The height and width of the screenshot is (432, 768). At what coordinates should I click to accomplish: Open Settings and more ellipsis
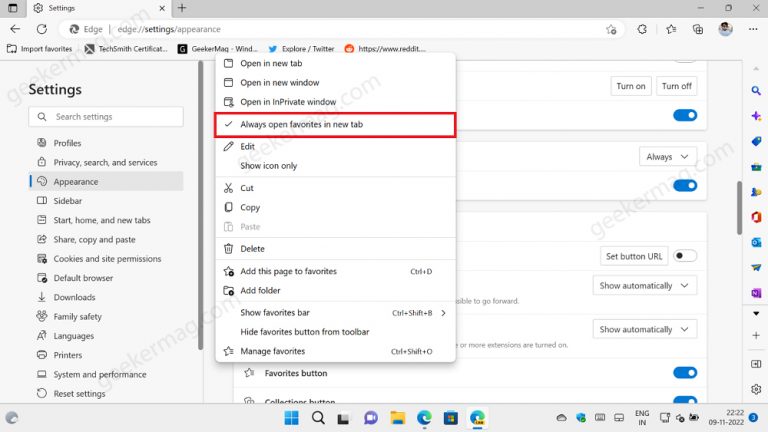point(753,29)
